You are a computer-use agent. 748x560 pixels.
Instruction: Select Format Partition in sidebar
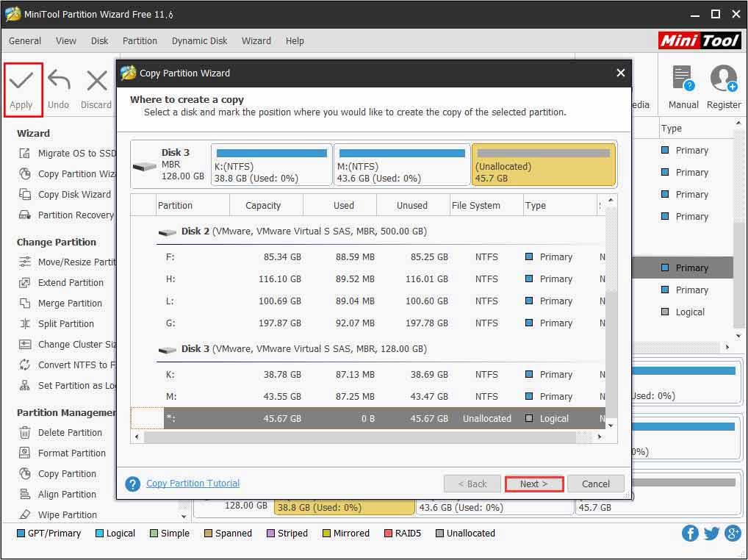[62, 453]
